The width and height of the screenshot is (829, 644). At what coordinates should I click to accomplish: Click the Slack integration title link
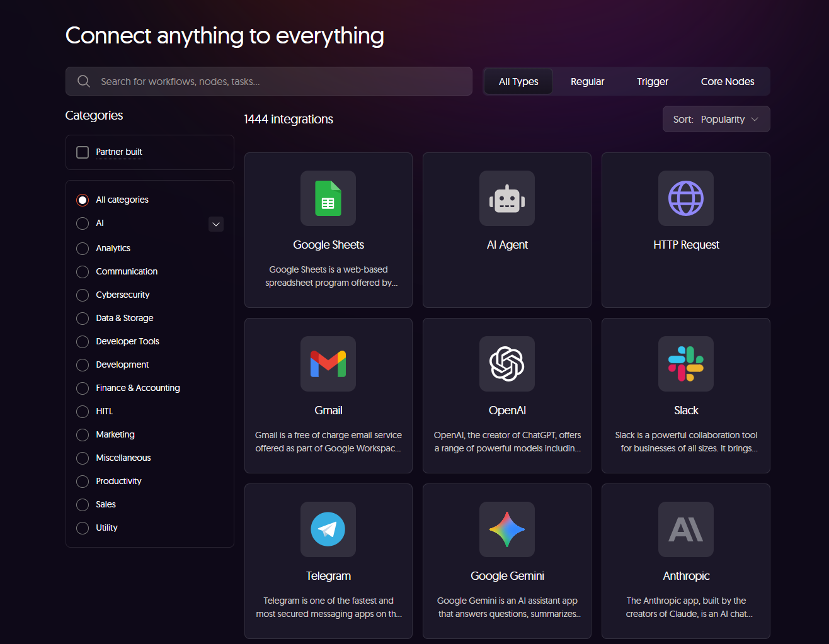(x=685, y=410)
